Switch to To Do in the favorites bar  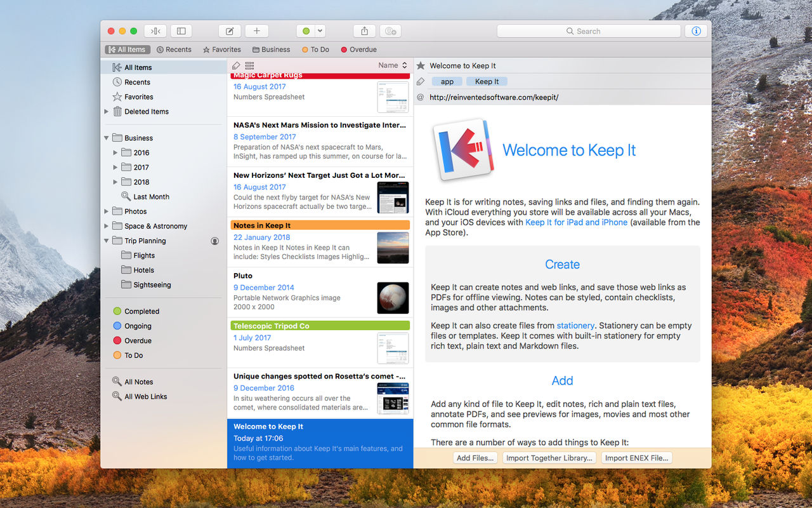[x=315, y=50]
